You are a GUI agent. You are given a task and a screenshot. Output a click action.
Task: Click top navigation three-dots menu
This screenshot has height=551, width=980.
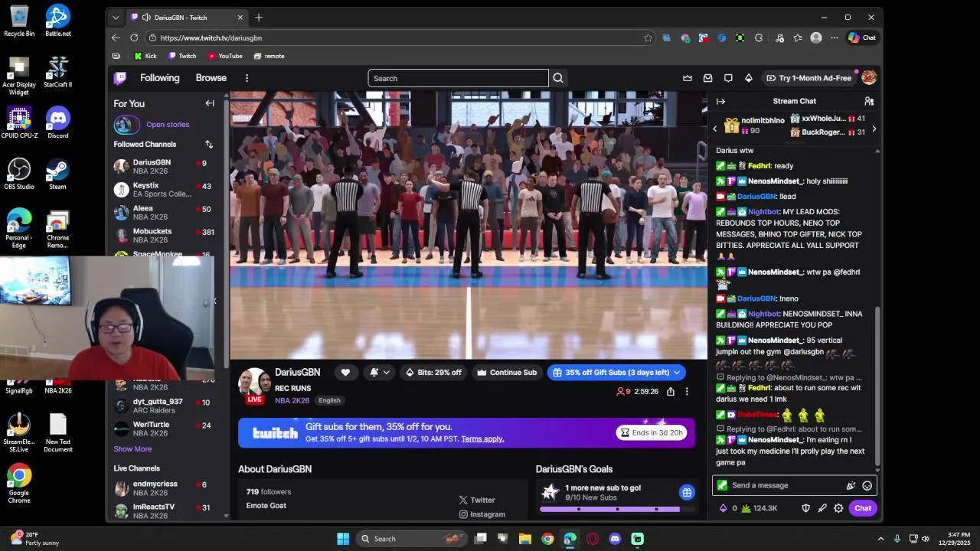tap(247, 78)
